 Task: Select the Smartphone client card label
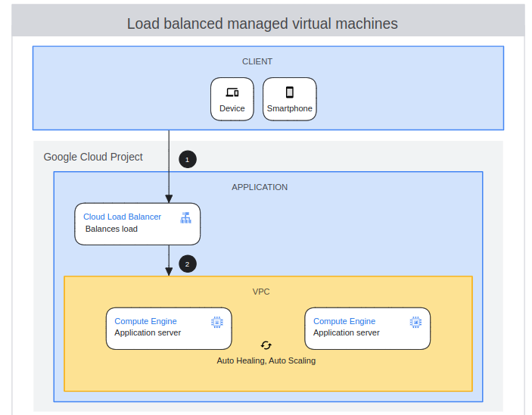click(289, 108)
